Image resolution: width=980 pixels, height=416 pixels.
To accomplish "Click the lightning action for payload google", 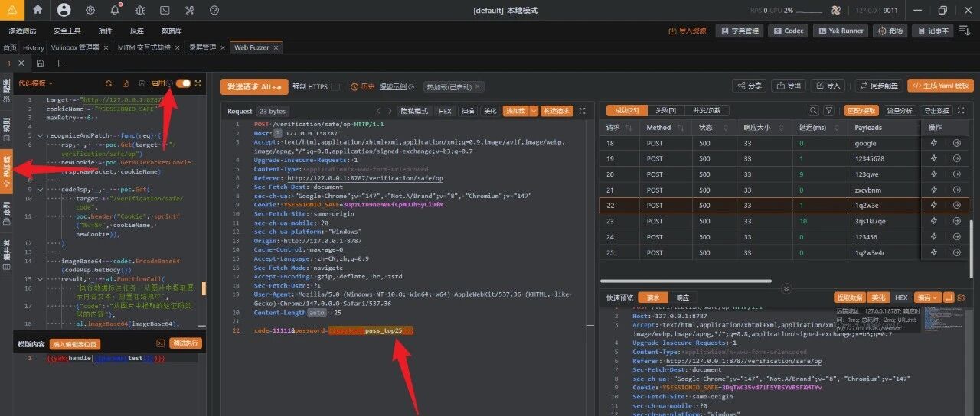I will (x=933, y=143).
